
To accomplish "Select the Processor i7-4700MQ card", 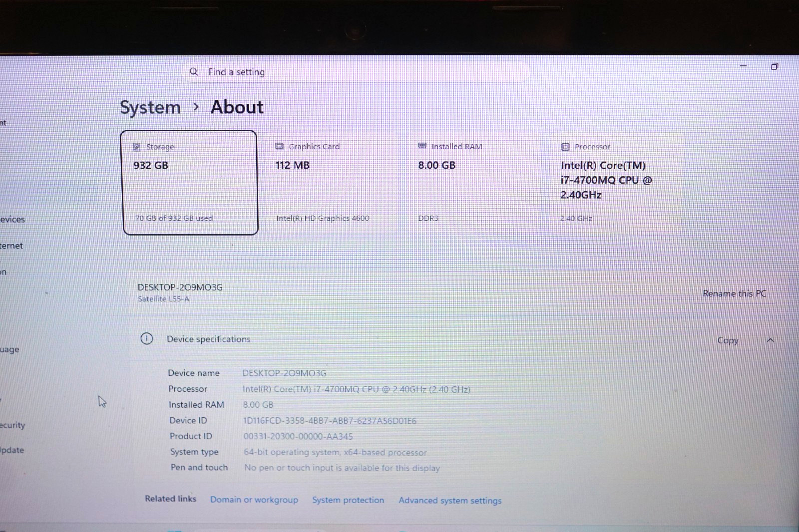I will (618, 183).
